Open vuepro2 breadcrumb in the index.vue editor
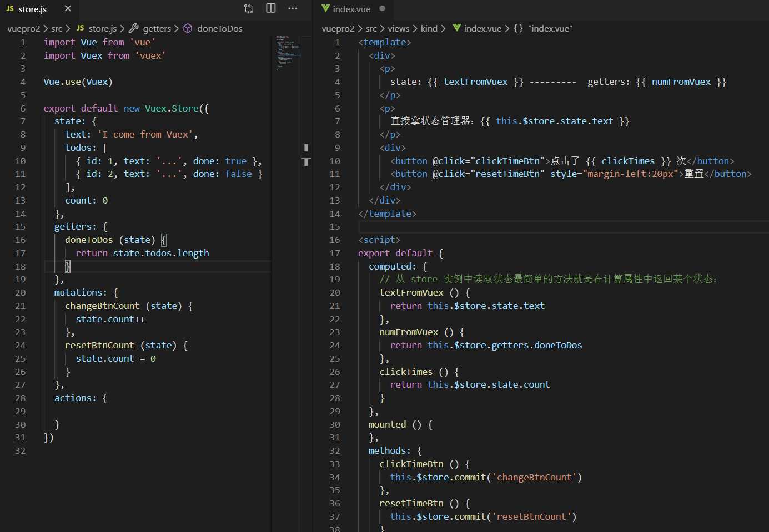 click(x=338, y=28)
